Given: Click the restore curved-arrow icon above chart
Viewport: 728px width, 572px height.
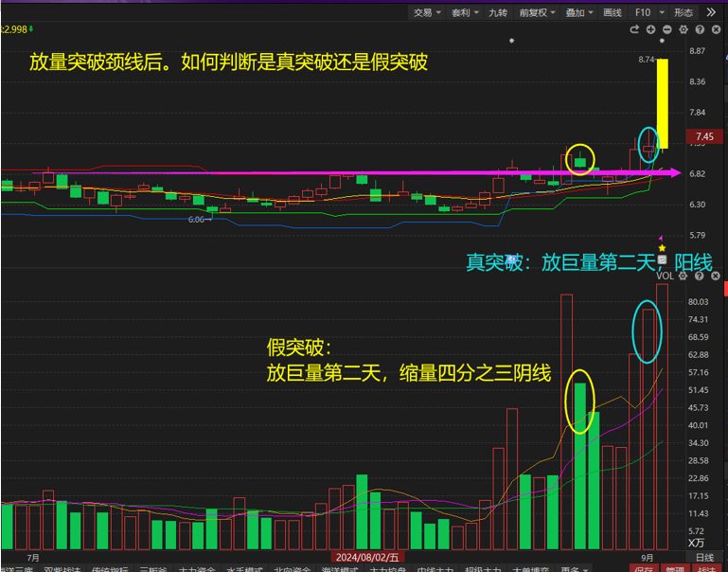Looking at the screenshot, I should click(634, 29).
